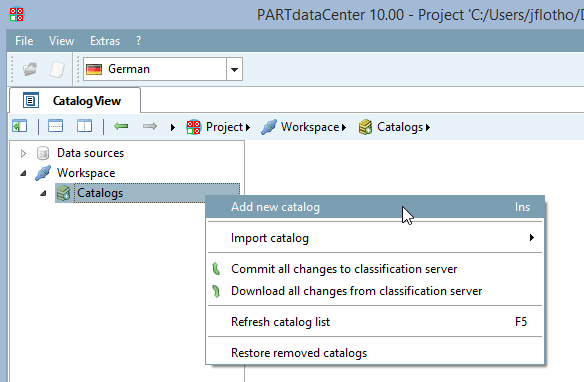Click the Project breadcrumb icon
This screenshot has height=382, width=584.
[x=194, y=127]
